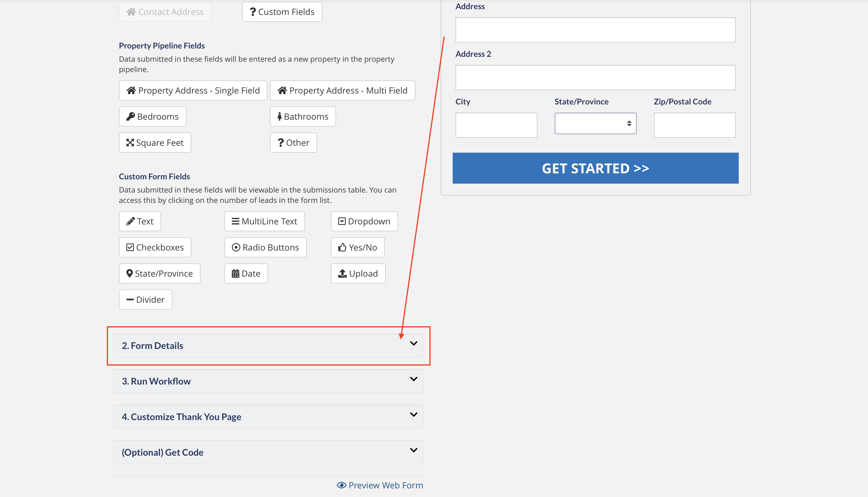Image resolution: width=868 pixels, height=497 pixels.
Task: Insert a Divider element
Action: pos(146,300)
